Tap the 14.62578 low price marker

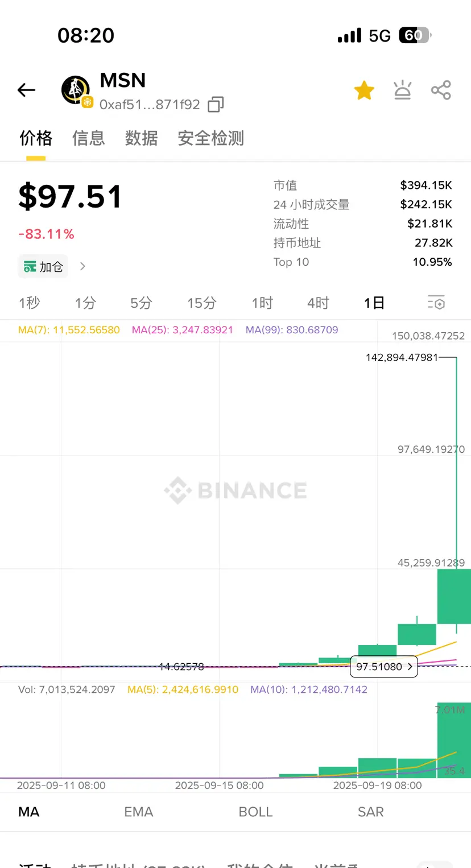[181, 667]
